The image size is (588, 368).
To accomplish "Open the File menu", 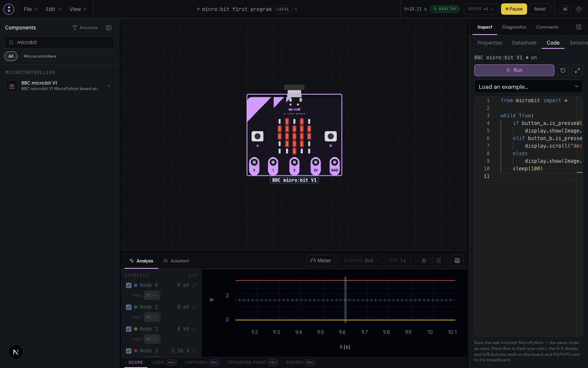I will click(31, 9).
